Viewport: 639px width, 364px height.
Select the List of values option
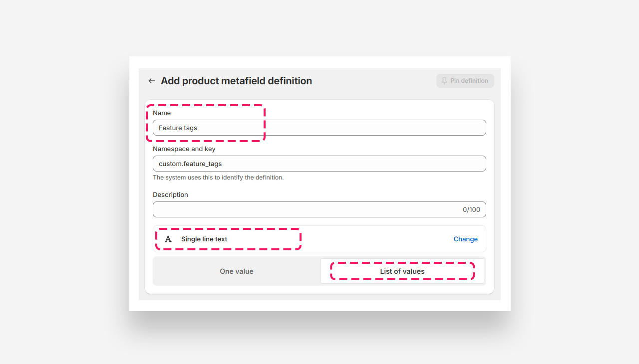coord(402,271)
